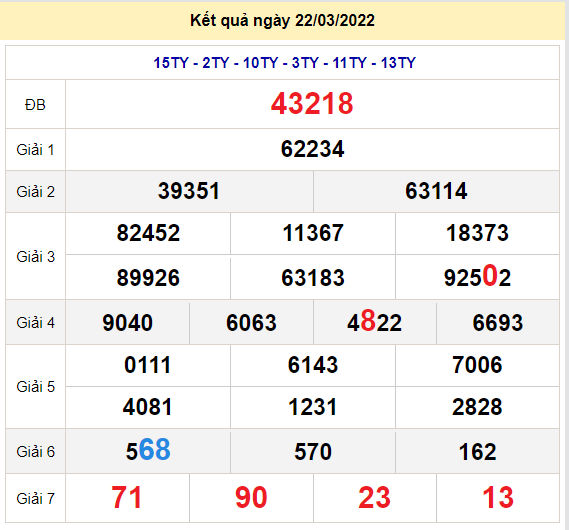Select Giải 5 number 4081
The width and height of the screenshot is (569, 530).
tap(147, 407)
